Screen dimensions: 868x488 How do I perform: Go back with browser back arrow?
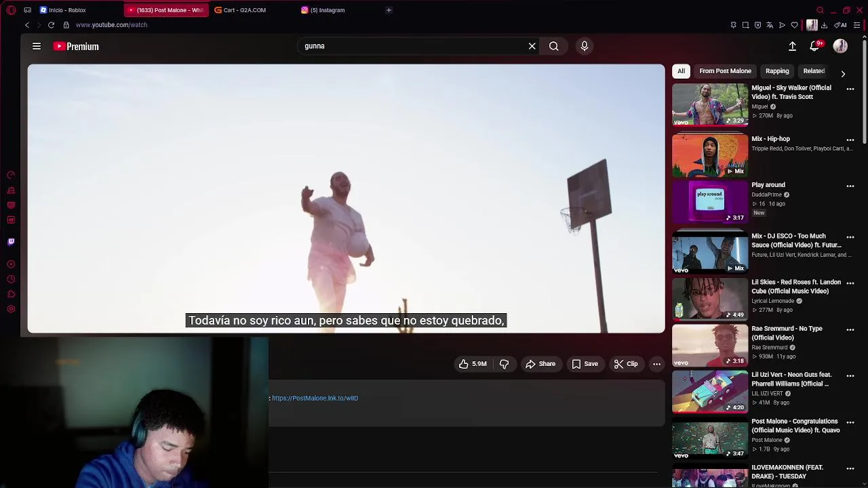pyautogui.click(x=27, y=25)
